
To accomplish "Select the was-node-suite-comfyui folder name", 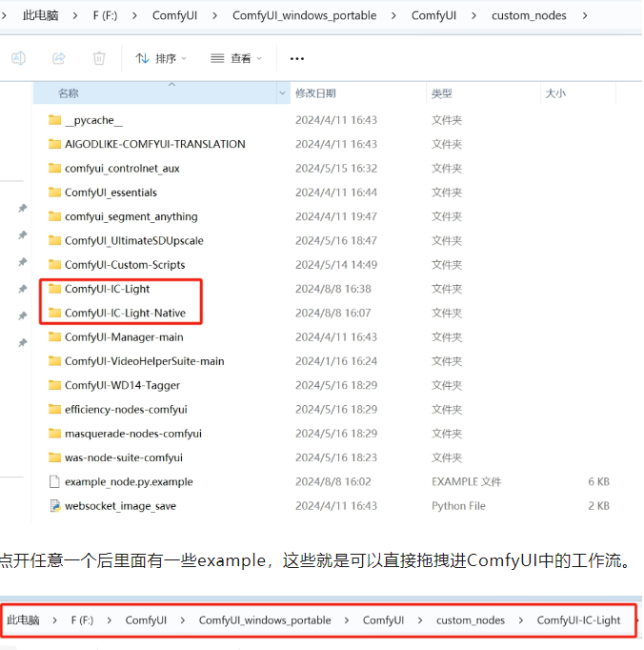I will [124, 457].
